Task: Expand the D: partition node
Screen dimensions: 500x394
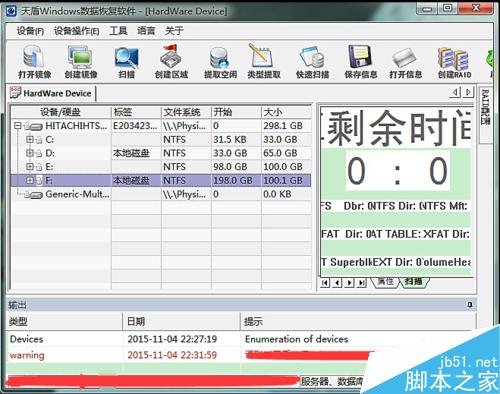Action: pos(30,153)
